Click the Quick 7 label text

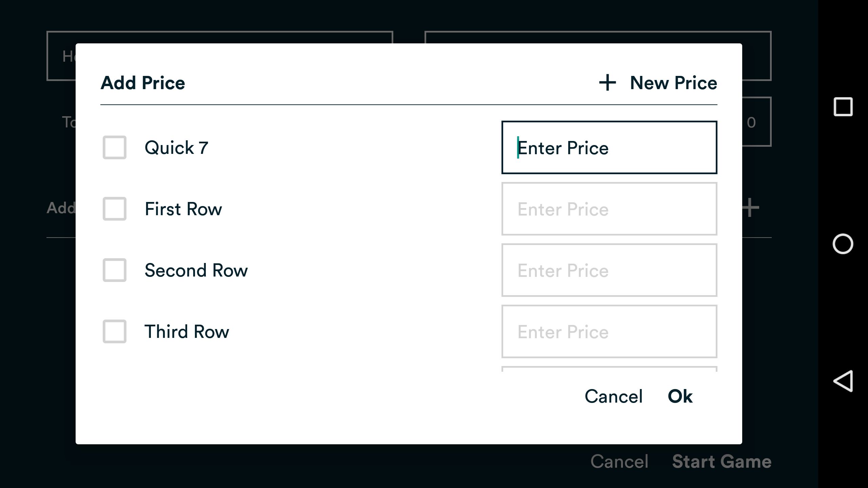pyautogui.click(x=176, y=148)
